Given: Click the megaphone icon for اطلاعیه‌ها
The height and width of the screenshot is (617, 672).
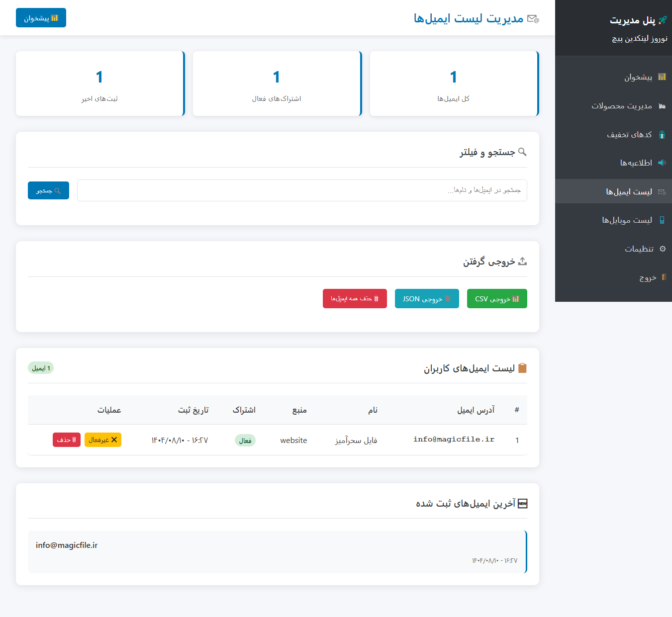Looking at the screenshot, I should coord(662,163).
